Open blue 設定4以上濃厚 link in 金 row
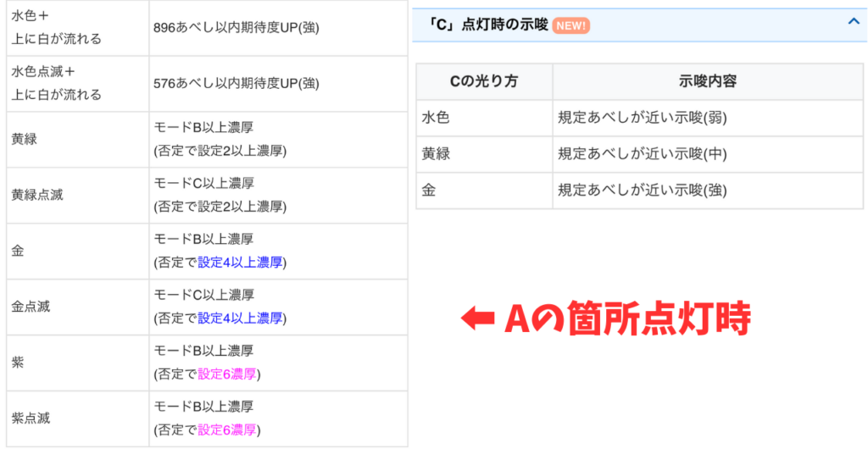This screenshot has width=868, height=454. (x=242, y=263)
